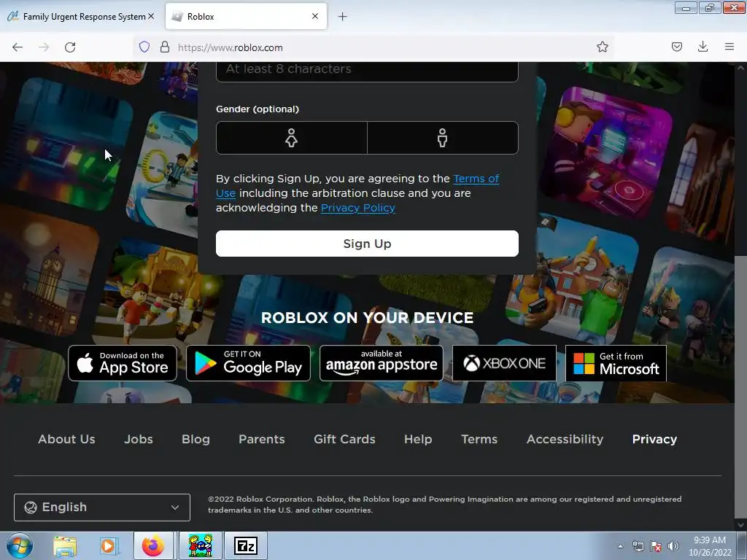Select the female gender option
747x560 pixels.
click(x=292, y=138)
